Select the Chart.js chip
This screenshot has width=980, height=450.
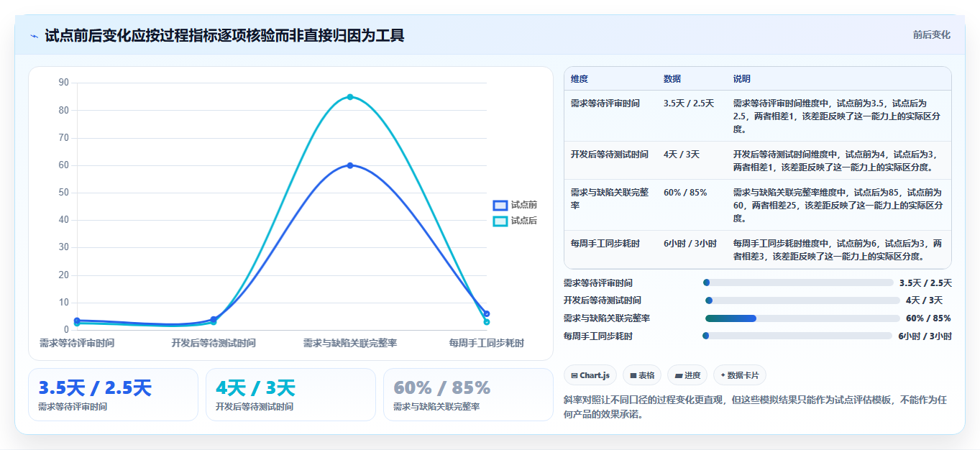590,375
